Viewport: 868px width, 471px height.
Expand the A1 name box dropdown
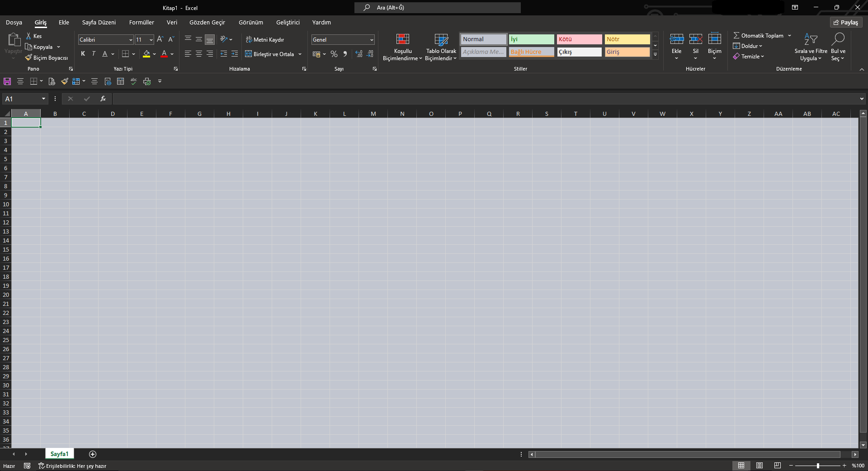point(43,99)
